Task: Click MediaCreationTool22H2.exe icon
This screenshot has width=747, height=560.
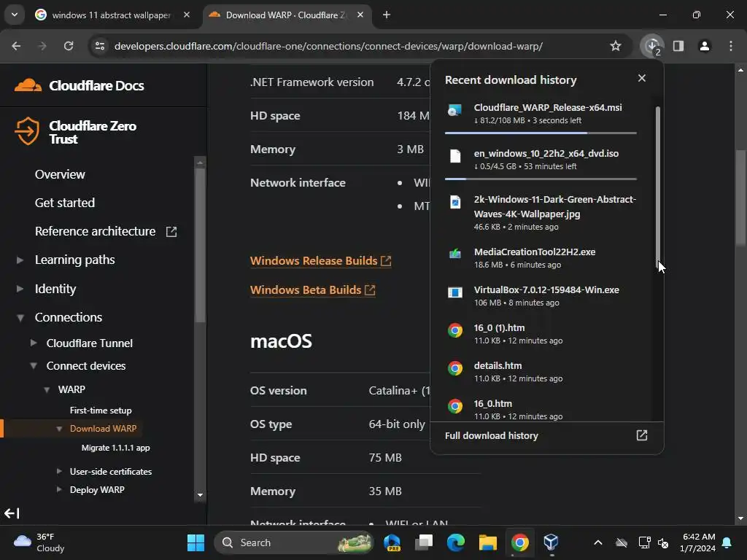Action: point(455,254)
